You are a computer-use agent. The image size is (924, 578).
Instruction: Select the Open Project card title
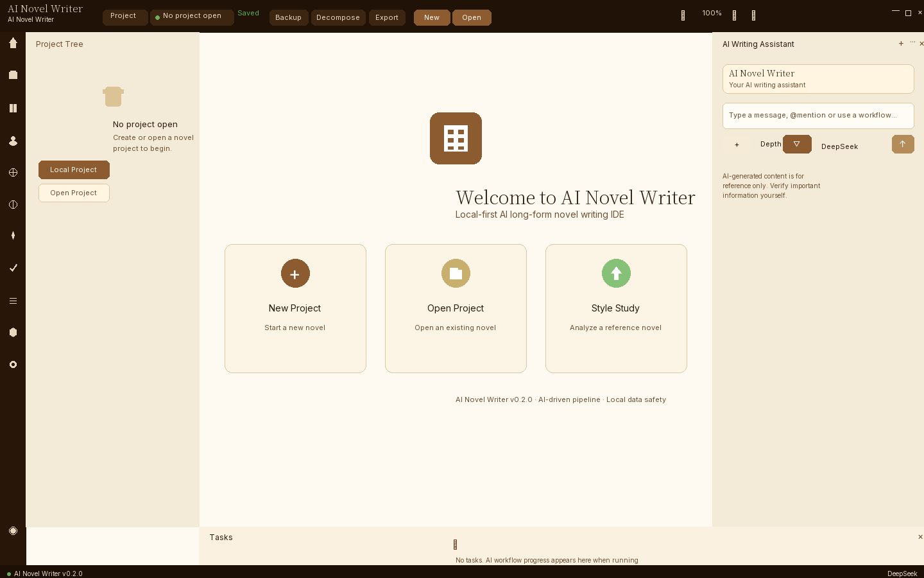pyautogui.click(x=456, y=308)
